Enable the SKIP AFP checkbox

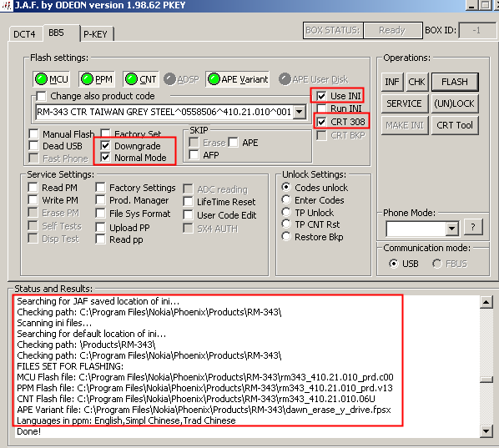pyautogui.click(x=194, y=155)
